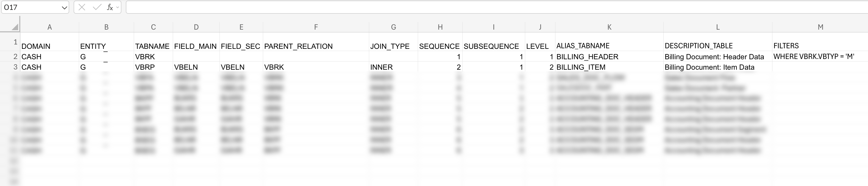Click the INNER join type cell
The height and width of the screenshot is (186, 868).
click(x=394, y=67)
